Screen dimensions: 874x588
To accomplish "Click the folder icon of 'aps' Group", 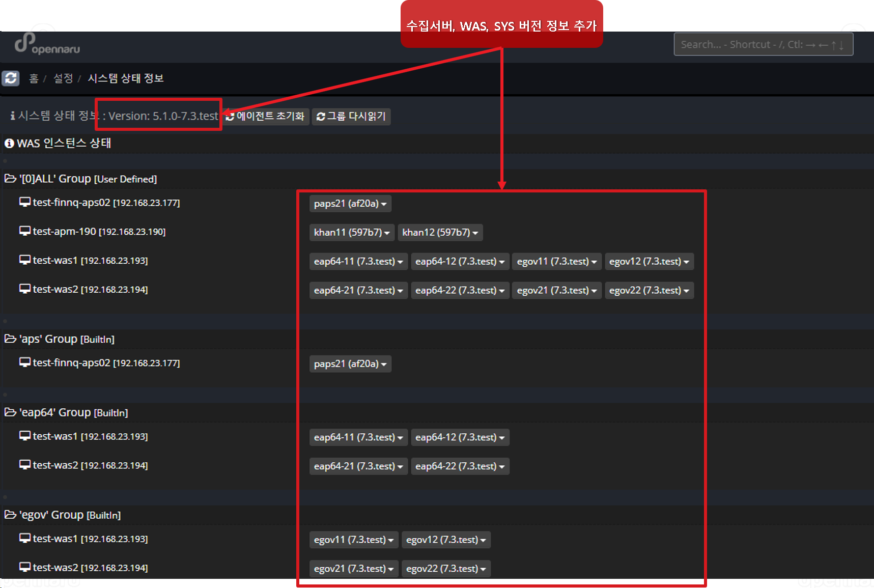I will 10,338.
